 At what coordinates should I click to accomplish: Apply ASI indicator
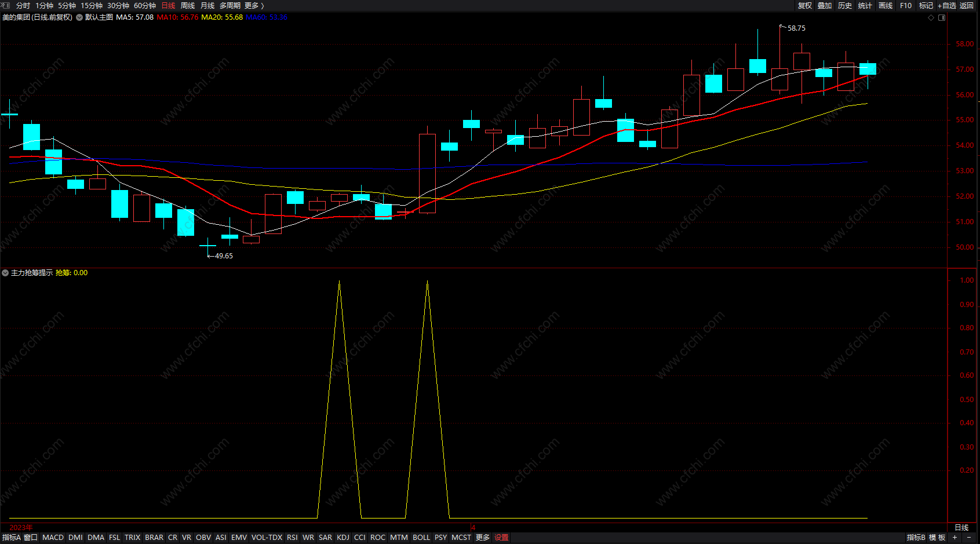pos(221,538)
